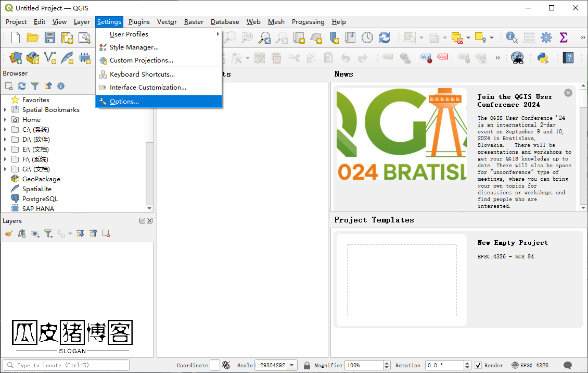Screen dimensions: 588x373
Task: Click the EPSG:4326 CRS button
Action: [530, 365]
